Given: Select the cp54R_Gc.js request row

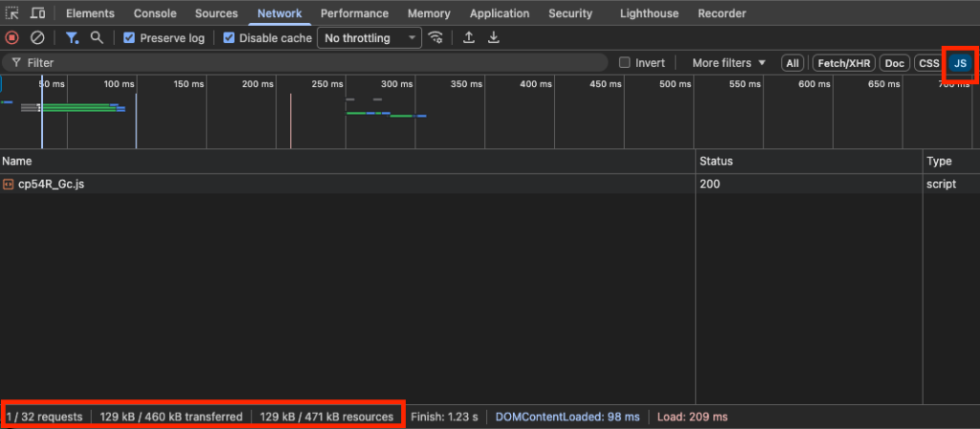Looking at the screenshot, I should pos(490,185).
